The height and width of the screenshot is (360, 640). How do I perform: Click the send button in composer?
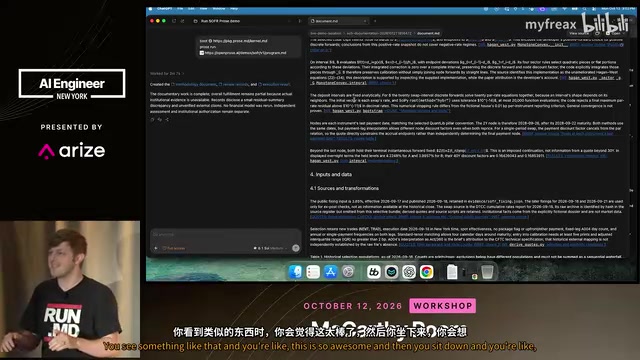[296, 248]
